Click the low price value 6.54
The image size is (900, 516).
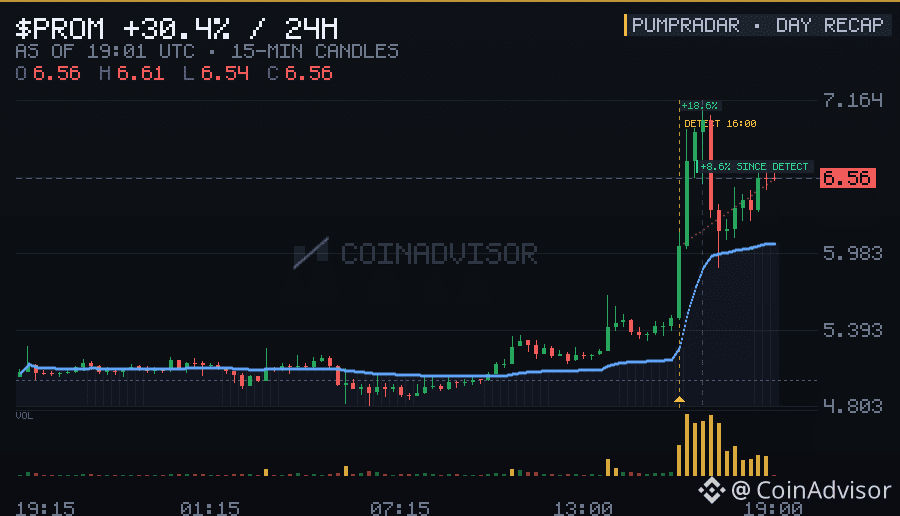click(224, 73)
